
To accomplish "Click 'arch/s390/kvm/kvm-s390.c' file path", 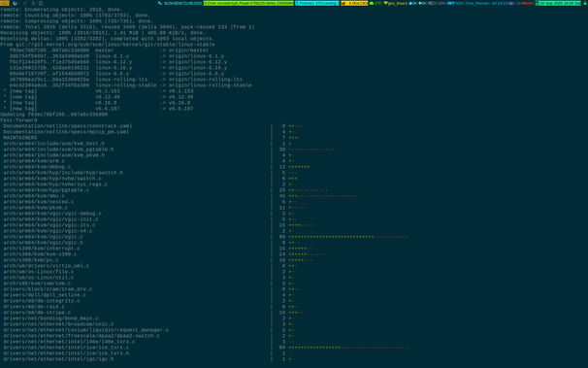I will coord(40,254).
